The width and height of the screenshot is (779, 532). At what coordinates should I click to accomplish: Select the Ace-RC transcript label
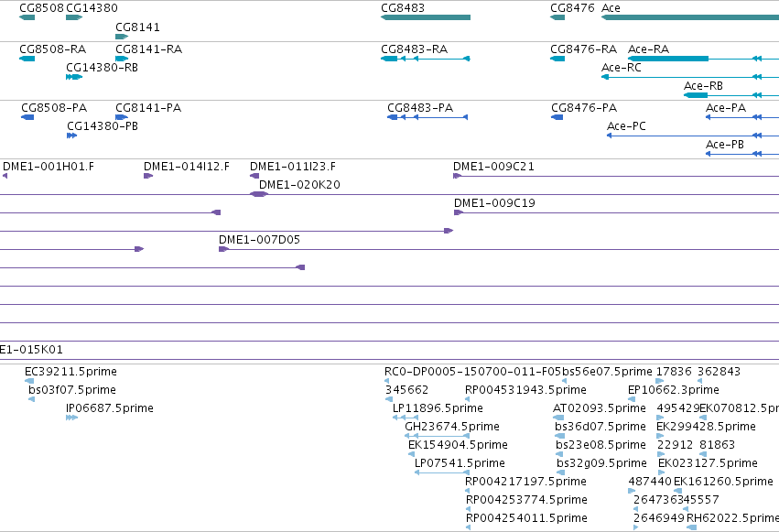(621, 67)
